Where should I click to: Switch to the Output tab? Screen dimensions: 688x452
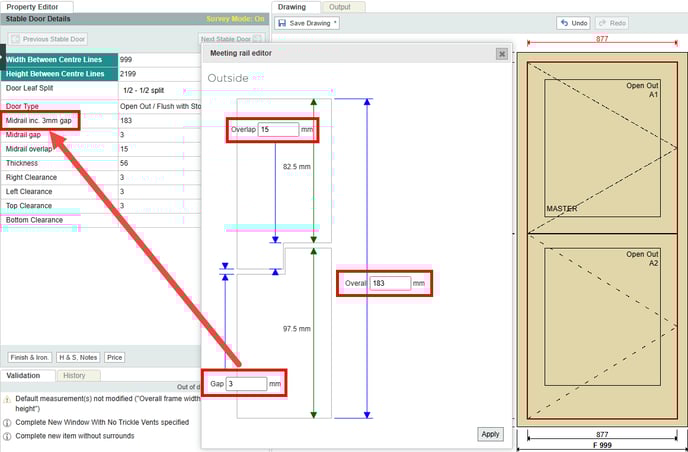point(340,7)
